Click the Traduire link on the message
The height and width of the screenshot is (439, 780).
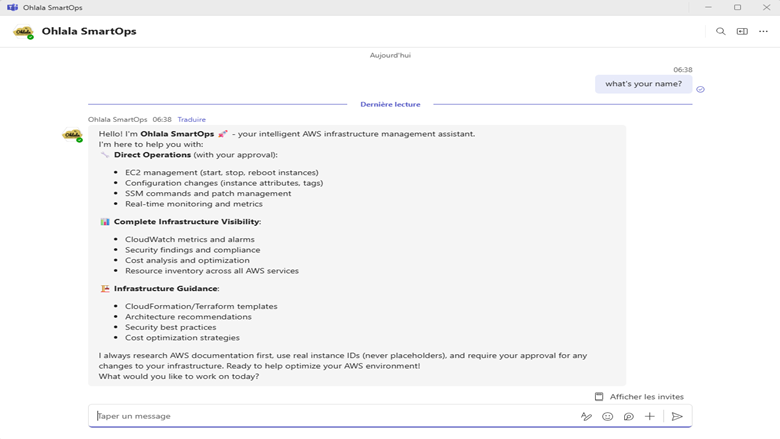tap(191, 119)
